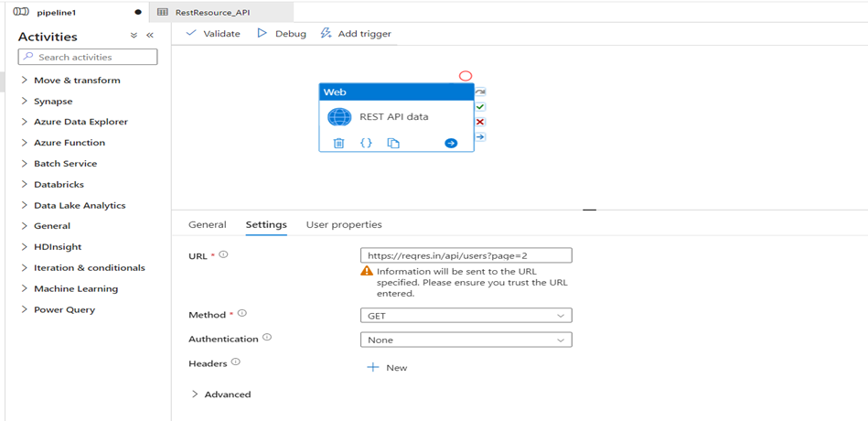The image size is (868, 421).
Task: View activity JSON code with braces icon
Action: tap(366, 143)
